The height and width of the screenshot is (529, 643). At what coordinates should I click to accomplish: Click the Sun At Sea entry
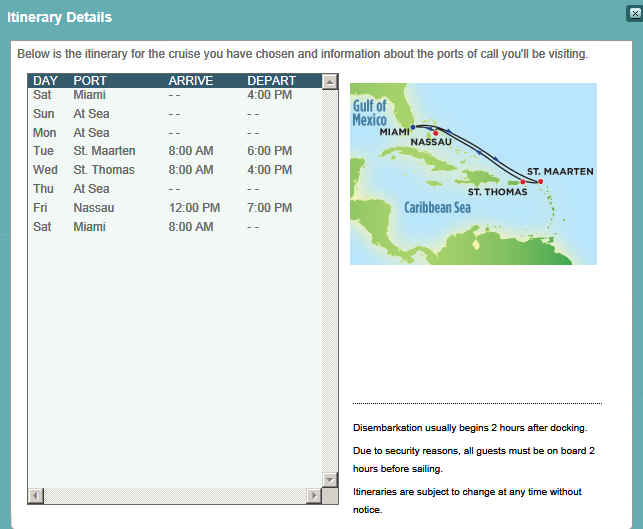(x=91, y=114)
